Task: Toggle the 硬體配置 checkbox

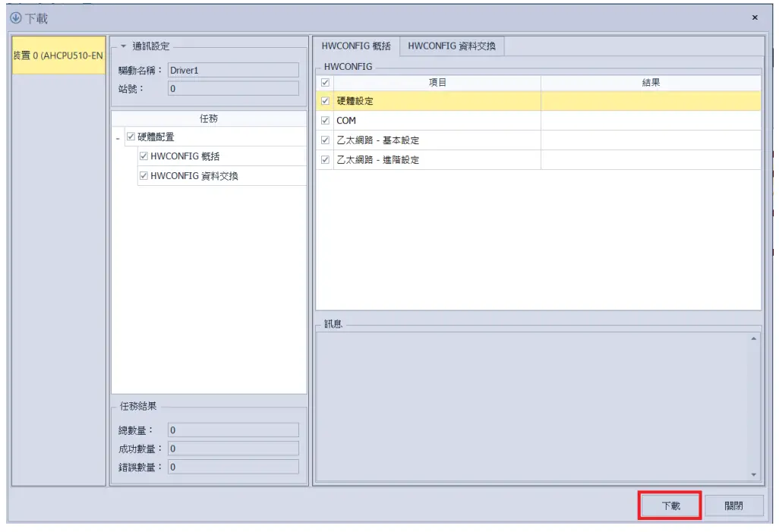Action: coord(131,137)
